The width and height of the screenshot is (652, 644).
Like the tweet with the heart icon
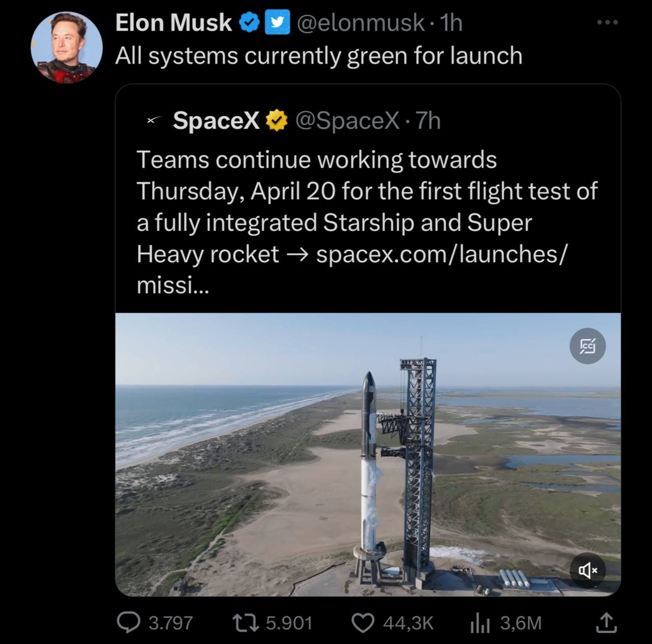point(363,623)
